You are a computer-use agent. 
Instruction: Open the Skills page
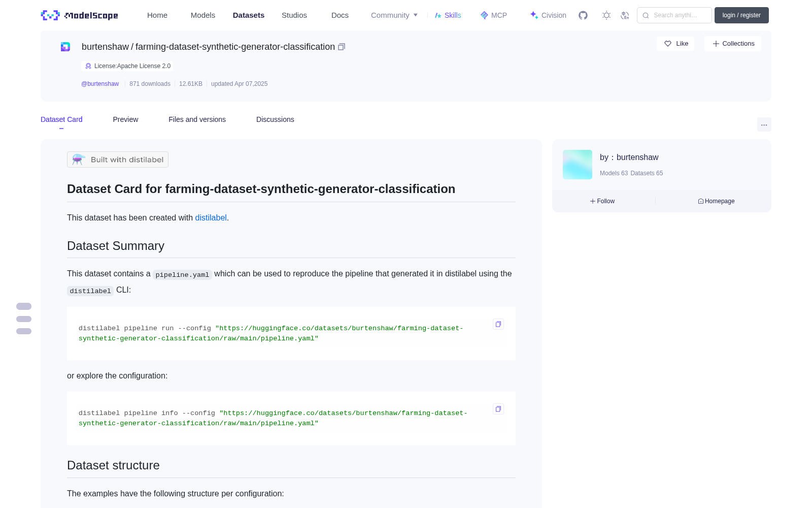click(448, 15)
